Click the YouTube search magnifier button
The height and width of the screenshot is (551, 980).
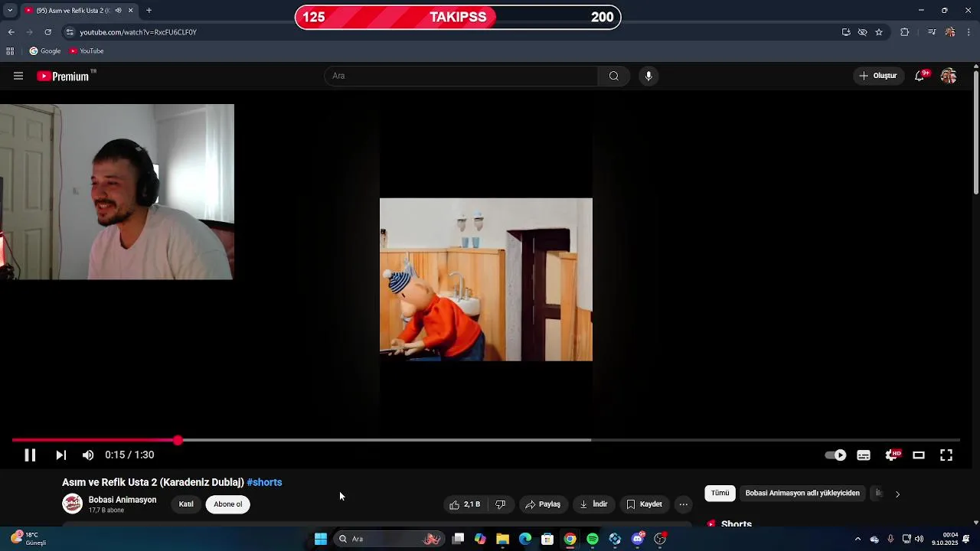[614, 76]
